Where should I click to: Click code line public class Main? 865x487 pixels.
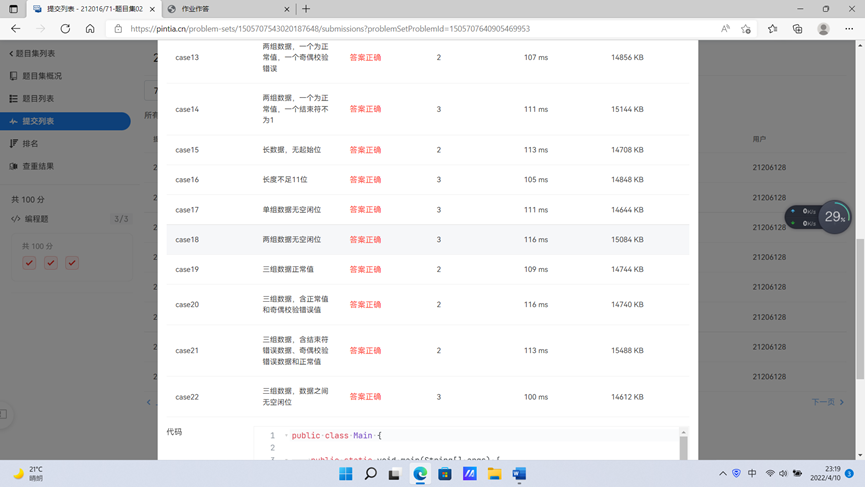coord(337,436)
